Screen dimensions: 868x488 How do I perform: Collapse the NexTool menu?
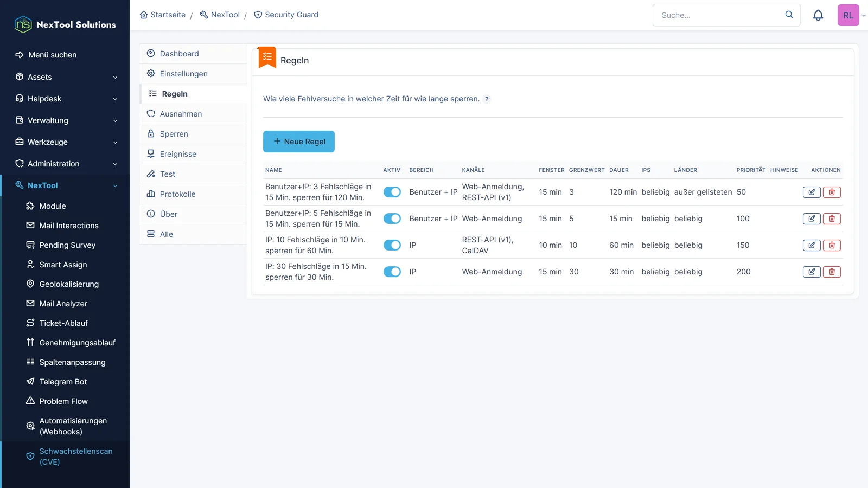pos(66,185)
